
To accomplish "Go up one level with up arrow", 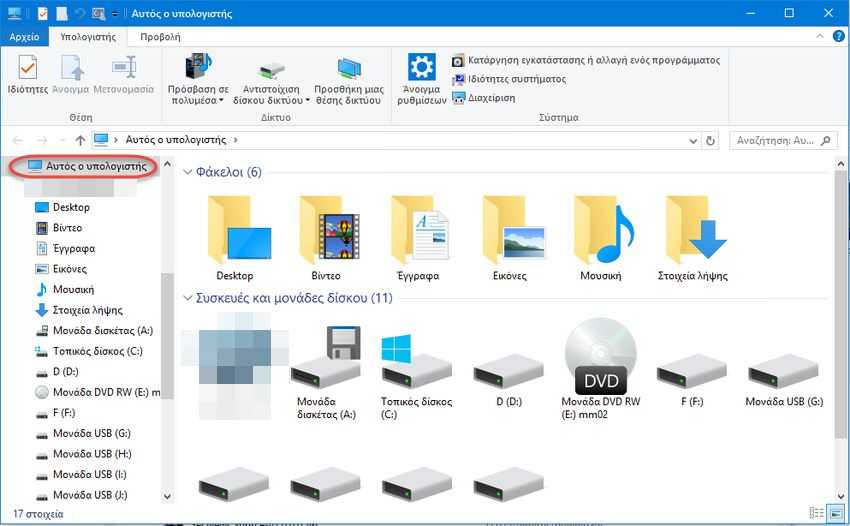I will click(80, 140).
